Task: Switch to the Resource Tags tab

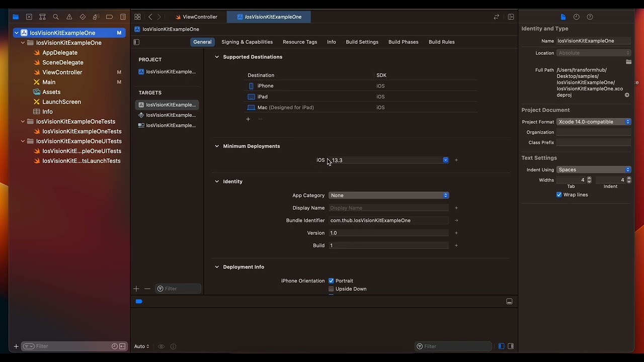Action: [x=300, y=42]
